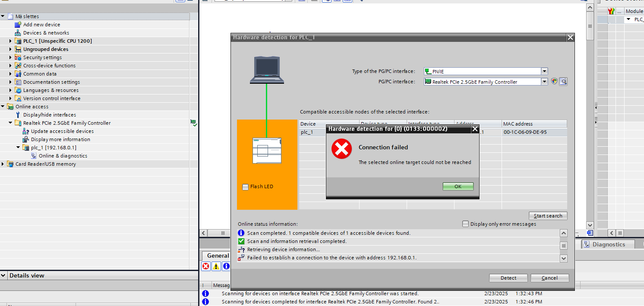
Task: Cancel the hardware detection dialog
Action: click(x=549, y=278)
